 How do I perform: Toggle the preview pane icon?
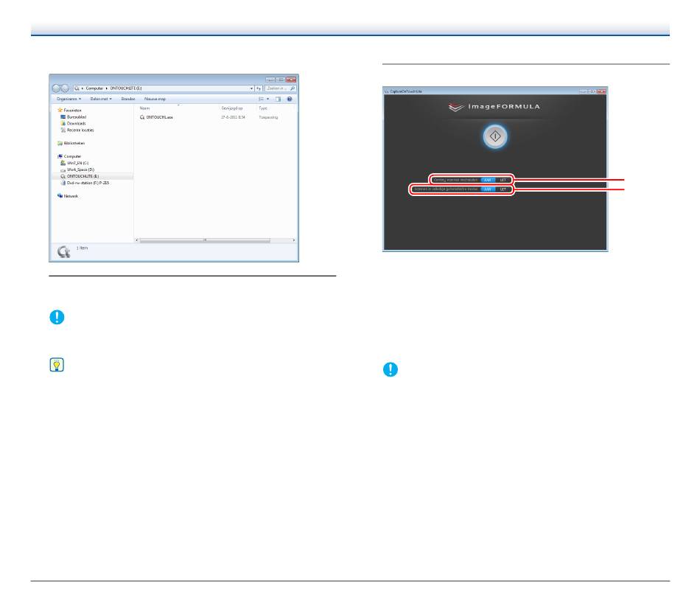coord(278,99)
